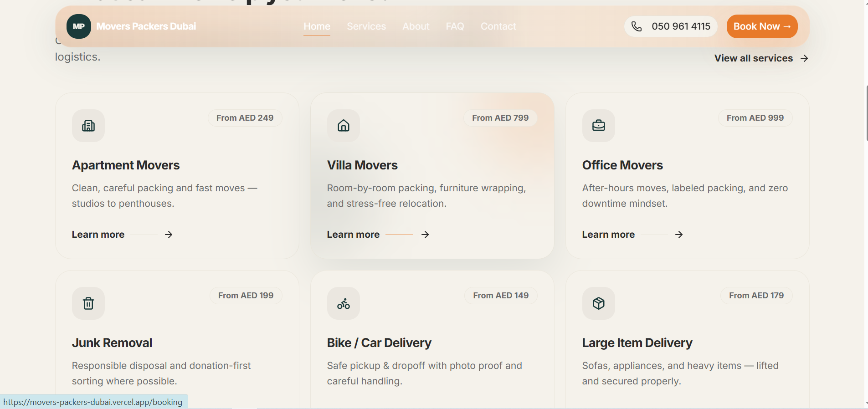This screenshot has width=868, height=409.
Task: Open the Contact nav item
Action: pyautogui.click(x=498, y=26)
